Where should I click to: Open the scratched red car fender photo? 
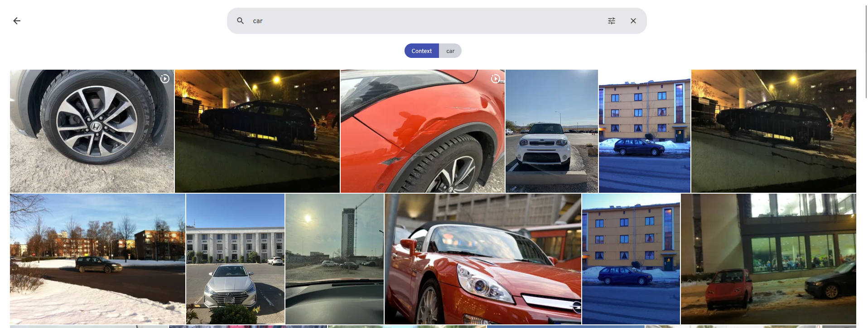(422, 131)
